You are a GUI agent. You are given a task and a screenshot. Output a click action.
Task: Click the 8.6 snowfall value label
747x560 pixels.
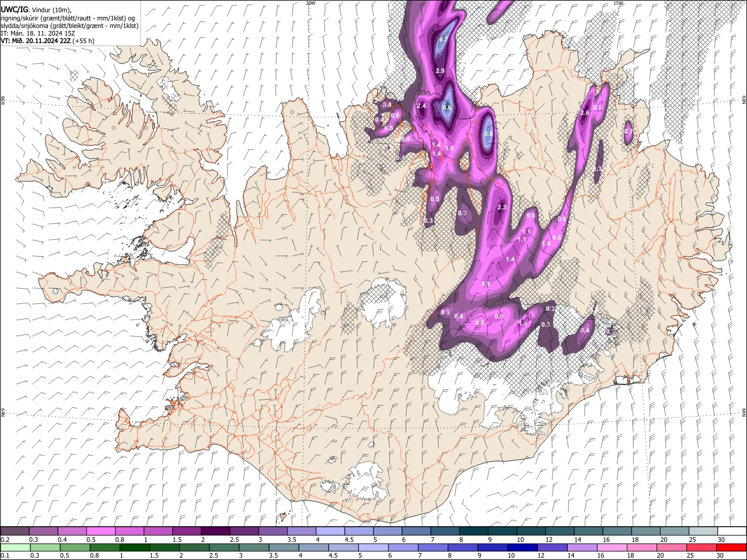pos(447,108)
